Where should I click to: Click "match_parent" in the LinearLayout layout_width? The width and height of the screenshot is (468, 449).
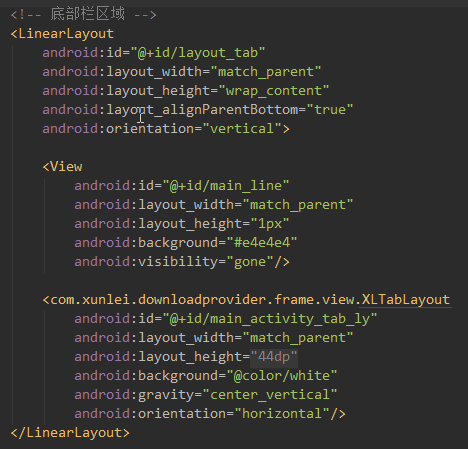(x=266, y=72)
